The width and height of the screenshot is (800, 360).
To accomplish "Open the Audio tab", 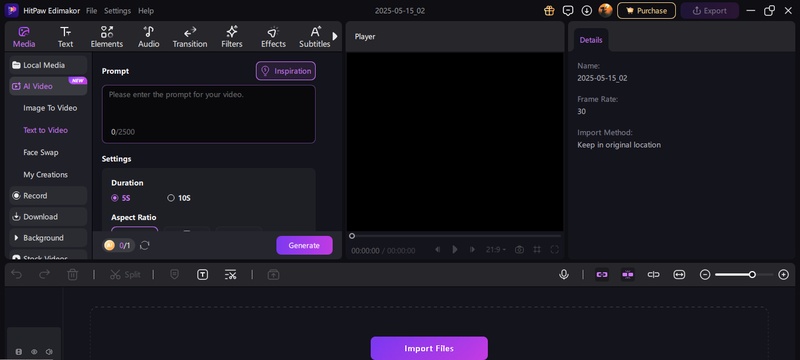I will point(148,37).
